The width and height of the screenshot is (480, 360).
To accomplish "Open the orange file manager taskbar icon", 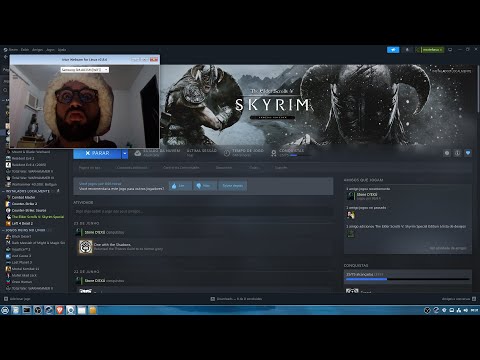I will coord(93,310).
